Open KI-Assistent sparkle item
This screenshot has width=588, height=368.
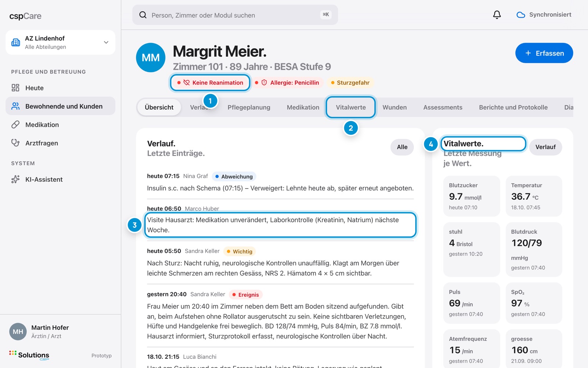coord(60,179)
